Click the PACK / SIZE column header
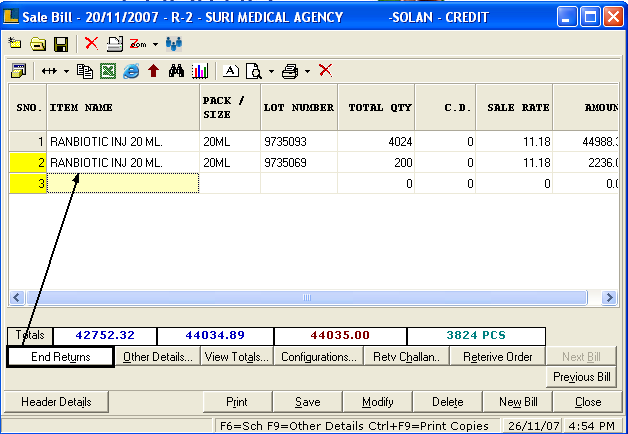The width and height of the screenshot is (628, 434). coord(230,107)
